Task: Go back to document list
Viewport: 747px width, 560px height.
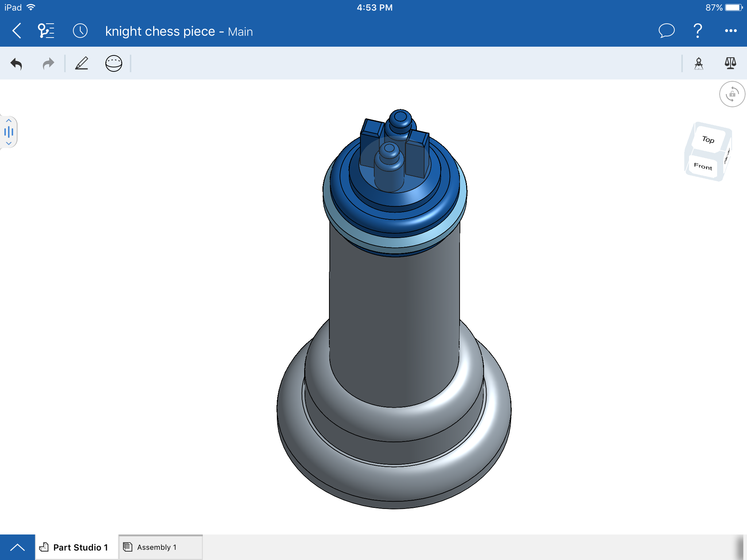Action: tap(16, 31)
